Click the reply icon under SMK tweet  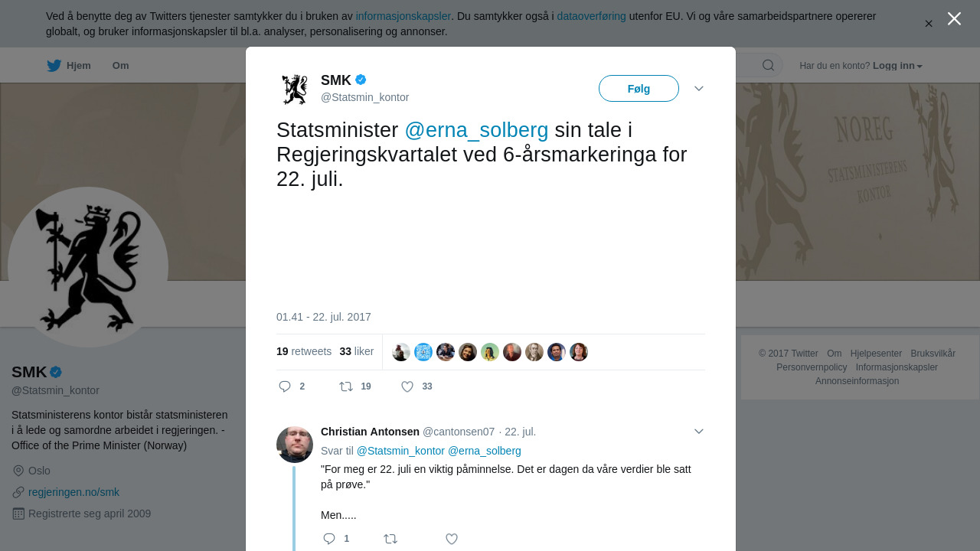pyautogui.click(x=285, y=386)
